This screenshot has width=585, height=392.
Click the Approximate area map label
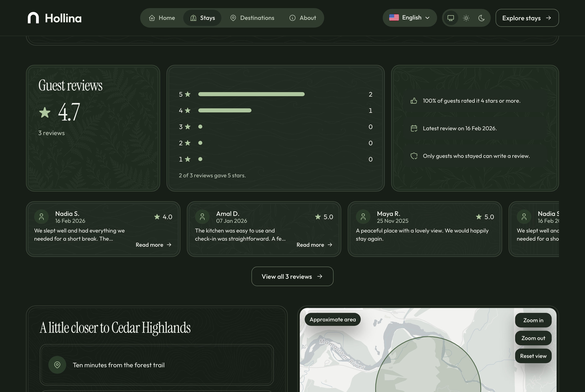[333, 320]
